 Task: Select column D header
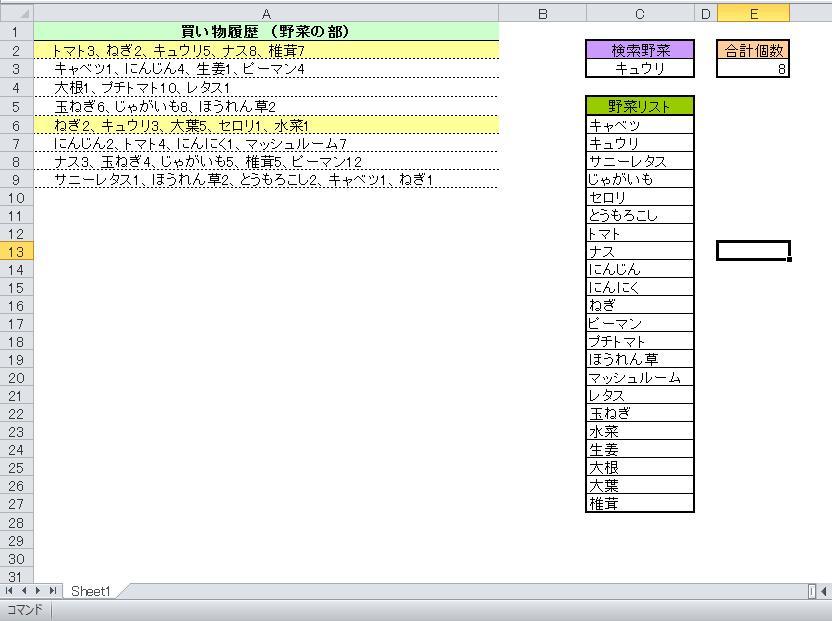(x=705, y=14)
